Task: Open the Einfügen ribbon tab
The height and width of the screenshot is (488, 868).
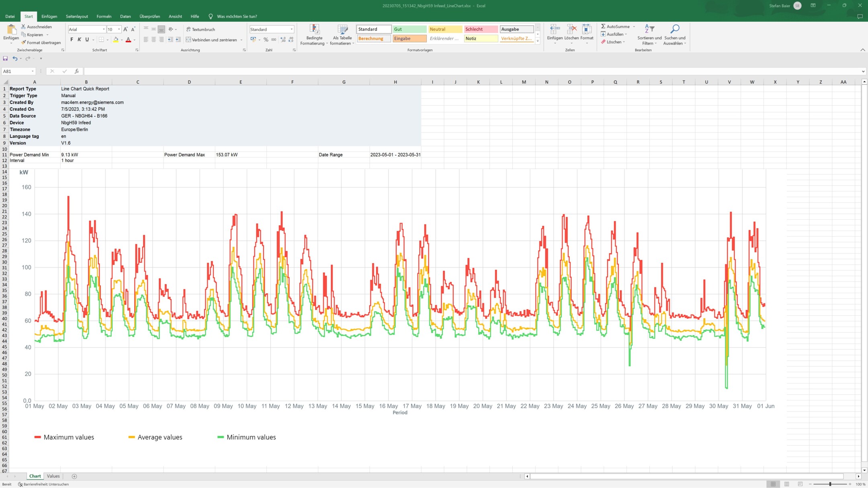Action: tap(49, 16)
